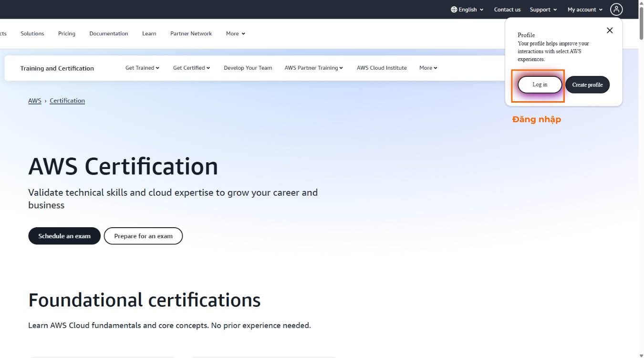
Task: Click the globe language icon
Action: (454, 10)
